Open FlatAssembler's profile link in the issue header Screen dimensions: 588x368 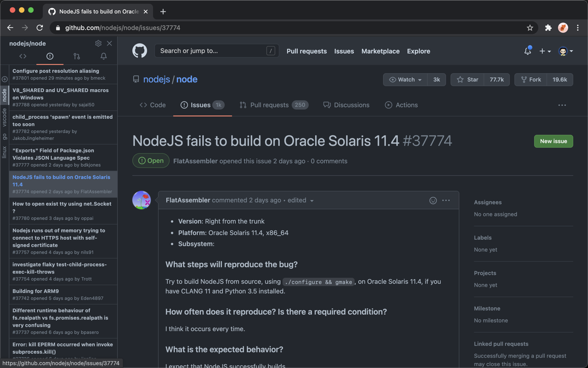pos(195,161)
